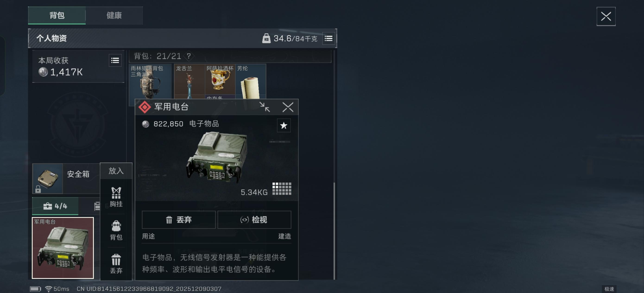Click the item grid size indicator icon

[x=282, y=188]
